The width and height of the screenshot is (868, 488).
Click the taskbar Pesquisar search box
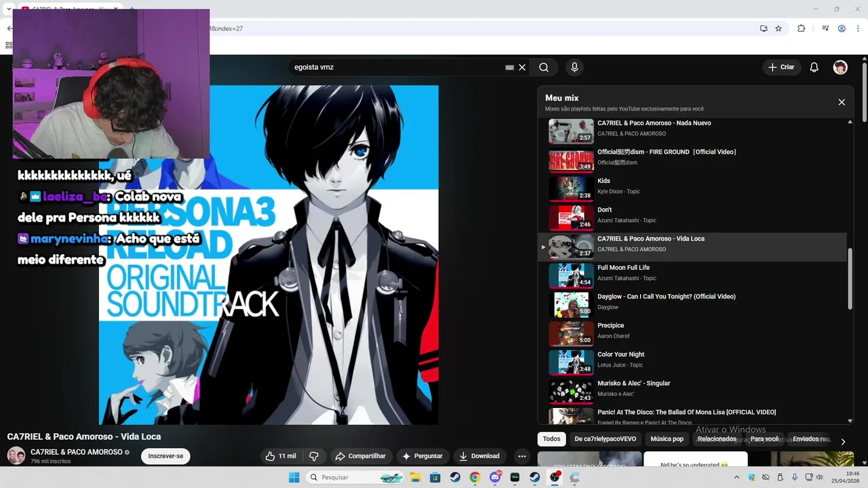click(356, 477)
